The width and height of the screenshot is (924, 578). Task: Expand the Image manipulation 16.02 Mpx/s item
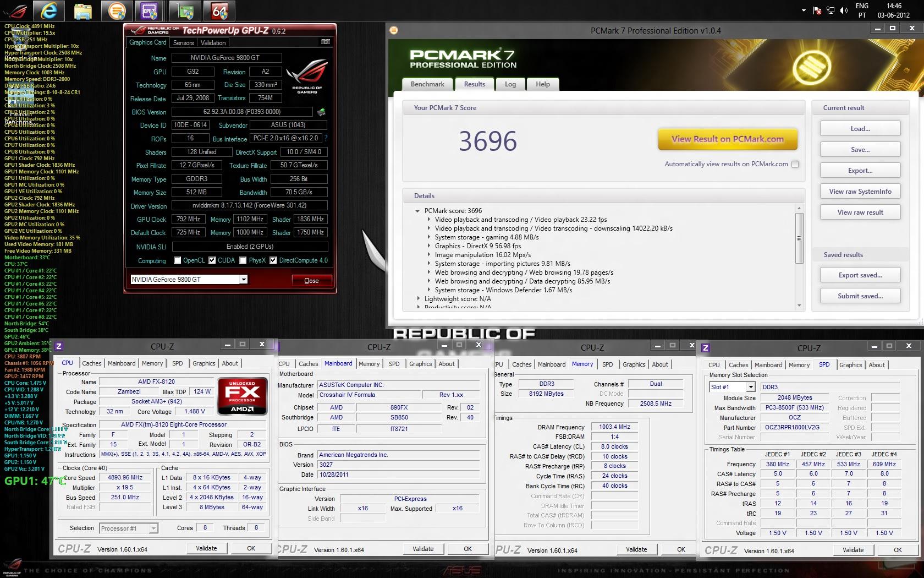tap(429, 255)
